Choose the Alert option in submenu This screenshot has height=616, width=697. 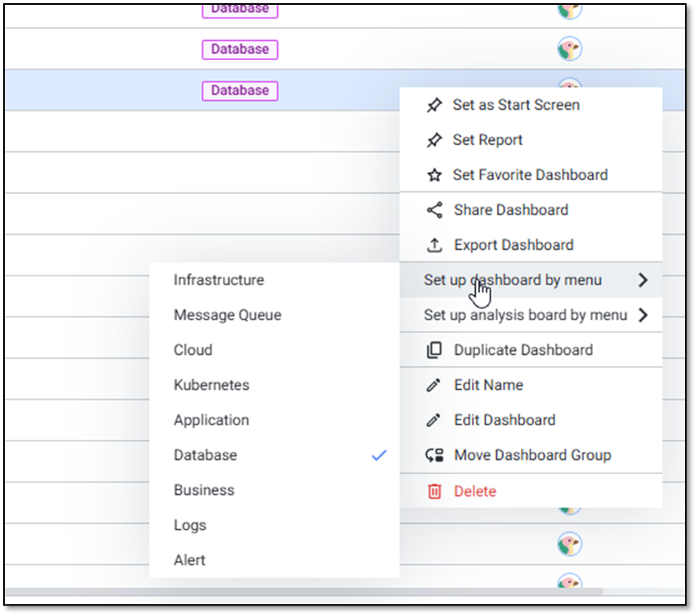190,560
